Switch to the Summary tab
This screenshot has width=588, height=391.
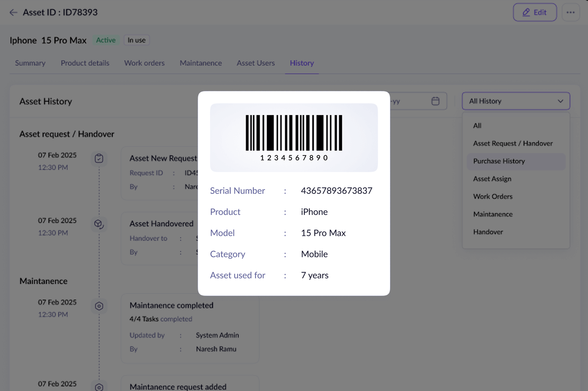point(30,63)
